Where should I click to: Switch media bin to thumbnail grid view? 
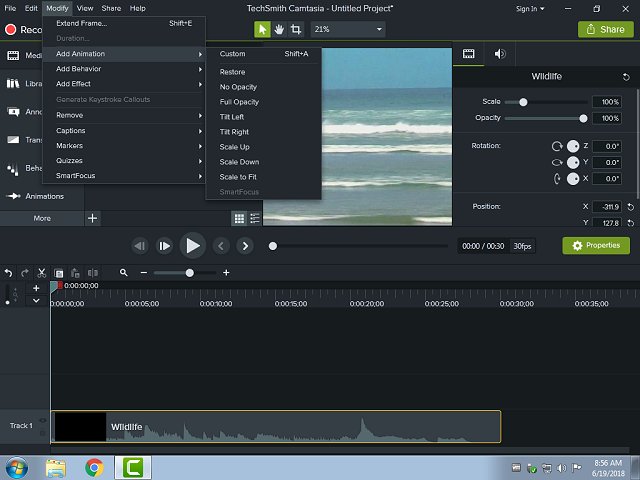[x=239, y=217]
